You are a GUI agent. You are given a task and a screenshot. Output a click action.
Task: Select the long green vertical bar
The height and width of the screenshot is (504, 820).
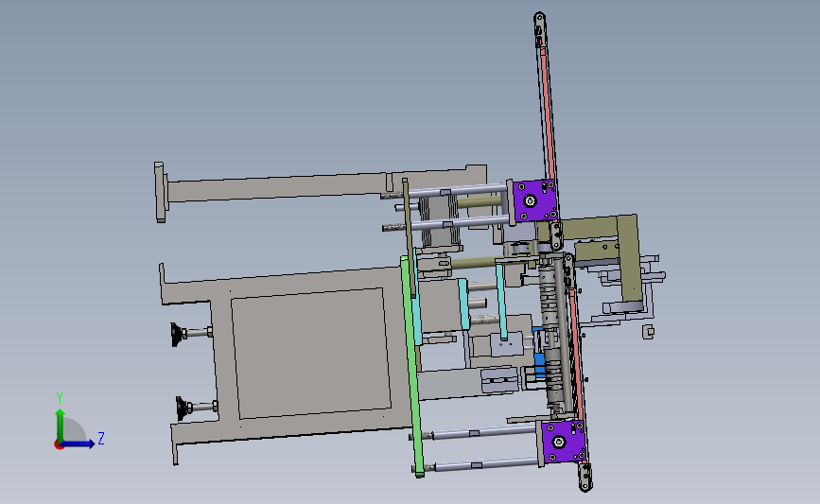(x=413, y=366)
